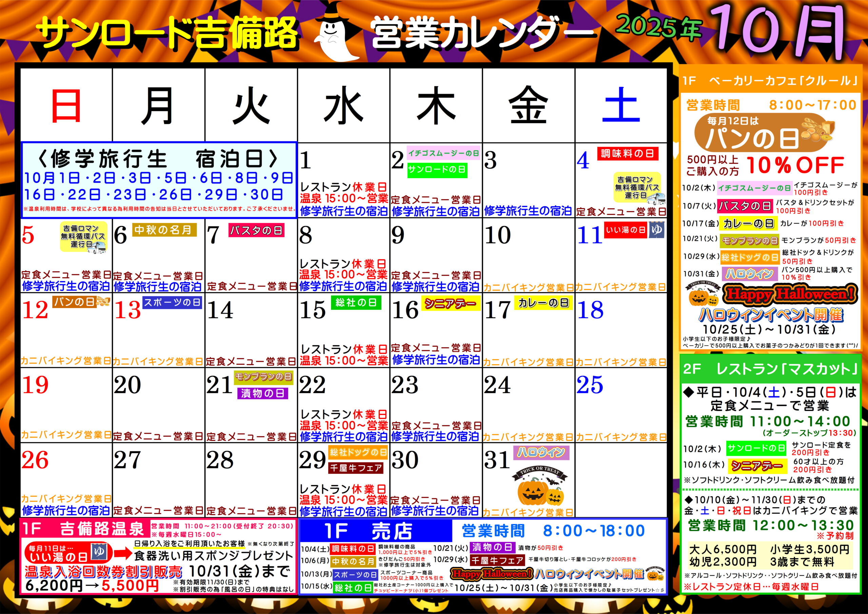
Task: Select the スポーツの日 tag on October 13
Action: (172, 303)
